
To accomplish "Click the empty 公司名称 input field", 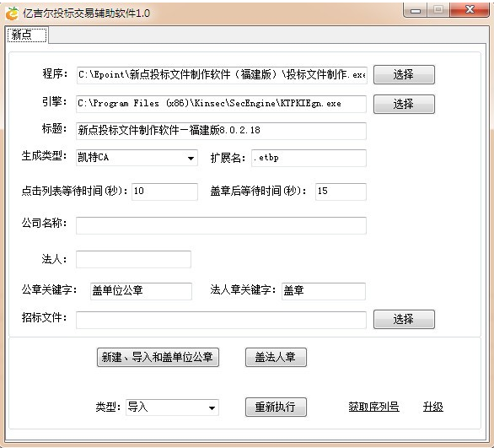I will (221, 225).
